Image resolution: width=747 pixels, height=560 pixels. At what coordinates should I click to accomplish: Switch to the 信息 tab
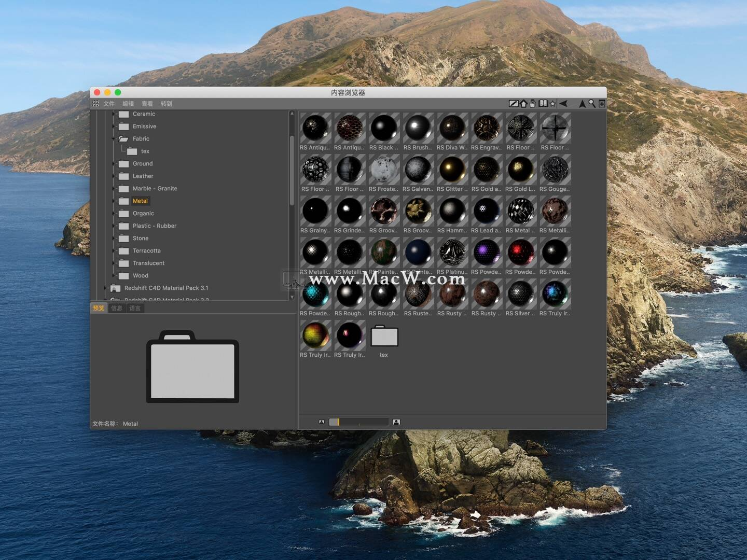click(x=116, y=307)
